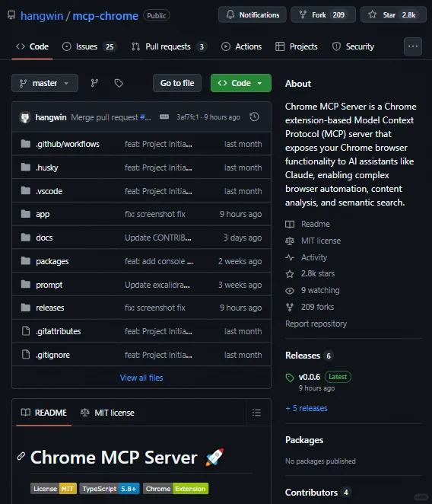Image resolution: width=432 pixels, height=504 pixels.
Task: Click Go to file button
Action: pos(177,83)
